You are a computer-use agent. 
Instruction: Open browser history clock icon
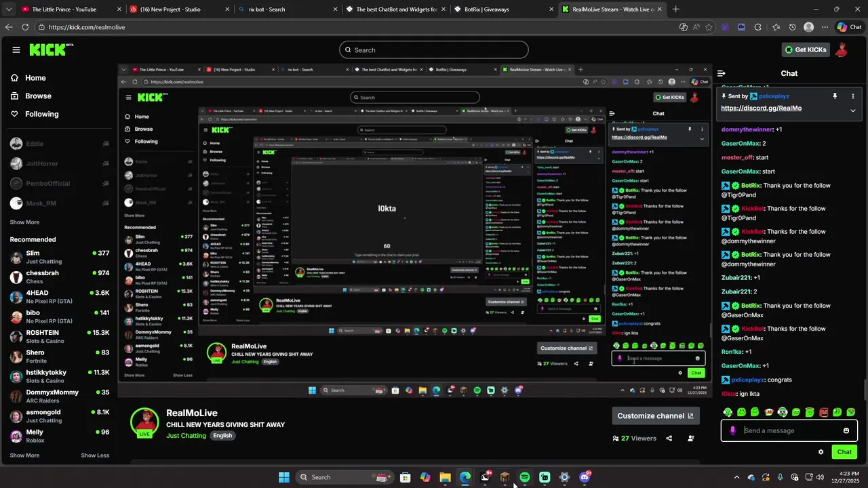point(792,27)
